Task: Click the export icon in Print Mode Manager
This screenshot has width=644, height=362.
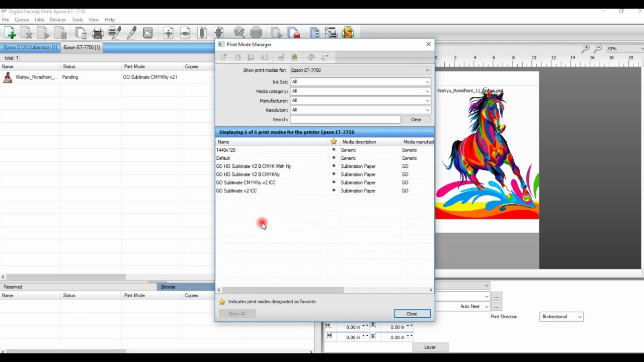Action: [x=325, y=57]
